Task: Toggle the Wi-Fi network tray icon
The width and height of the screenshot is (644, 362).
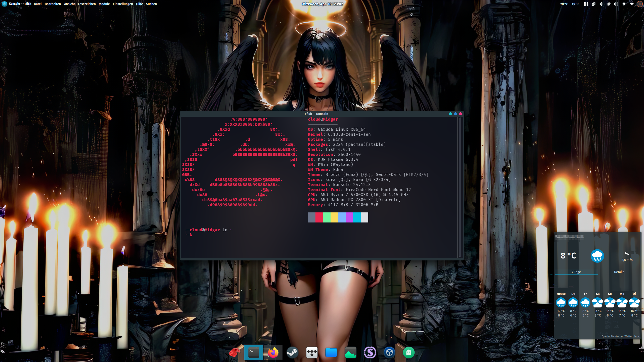Action: (624, 4)
